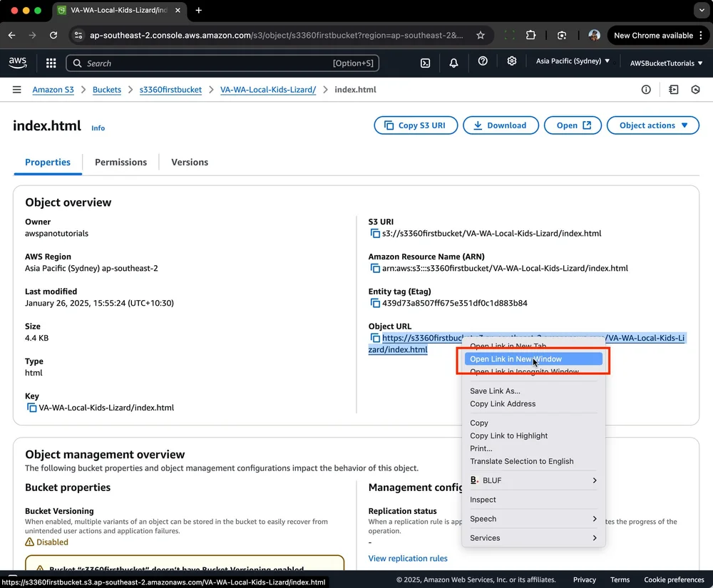The width and height of the screenshot is (713, 588).
Task: Click the Copy S3 URI button
Action: (416, 125)
